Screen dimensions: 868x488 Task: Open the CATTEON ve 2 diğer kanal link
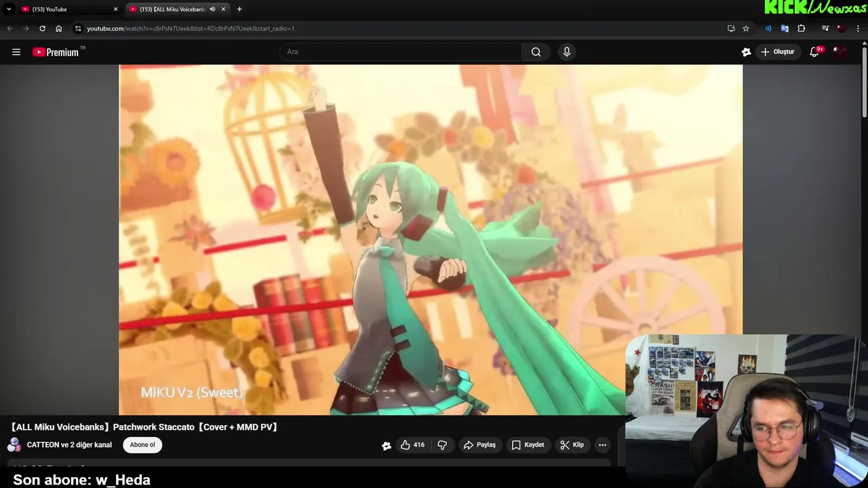pos(69,445)
